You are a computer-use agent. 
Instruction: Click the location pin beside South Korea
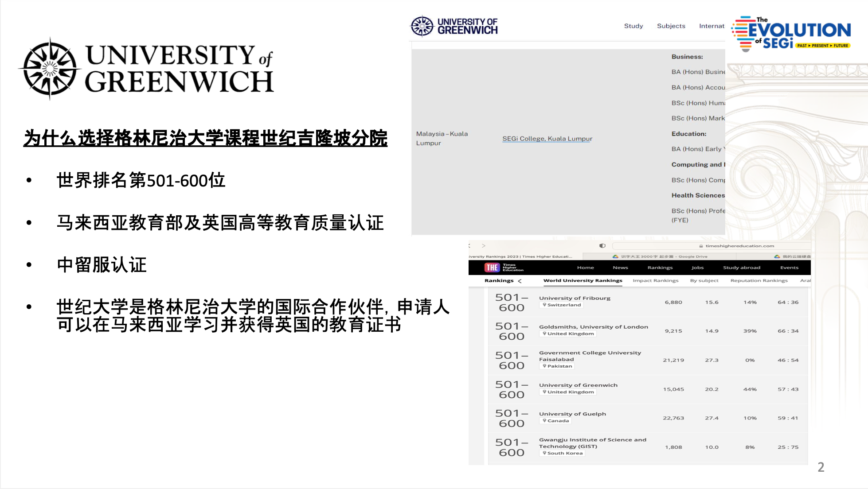point(544,453)
